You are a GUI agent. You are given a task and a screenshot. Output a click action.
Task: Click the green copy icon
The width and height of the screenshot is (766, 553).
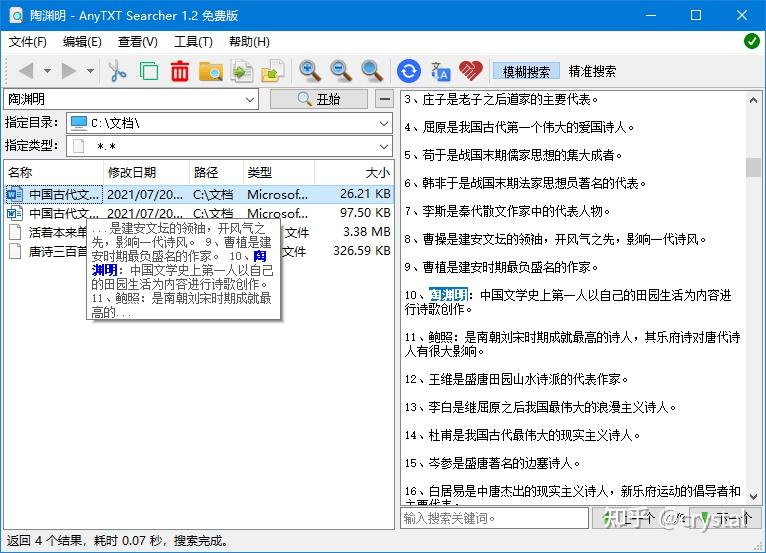point(149,71)
